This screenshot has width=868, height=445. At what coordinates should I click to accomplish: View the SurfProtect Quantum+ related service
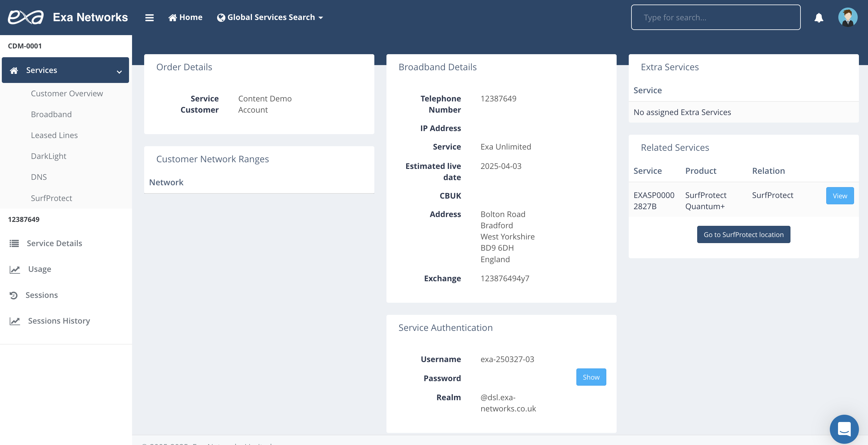839,196
